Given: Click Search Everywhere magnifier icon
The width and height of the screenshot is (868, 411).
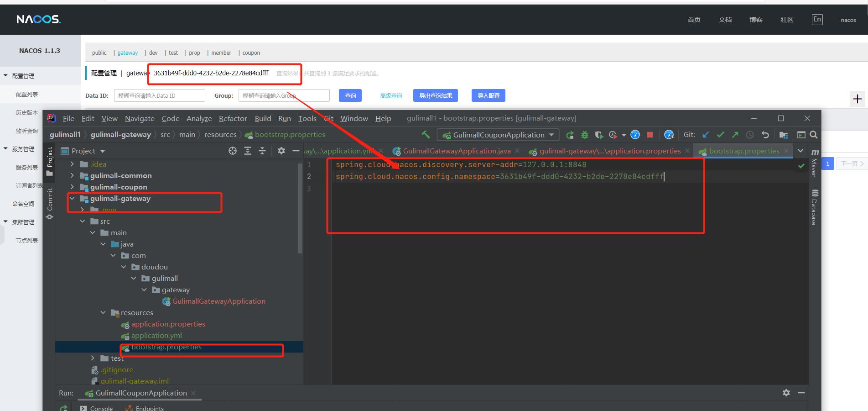Looking at the screenshot, I should coord(813,135).
